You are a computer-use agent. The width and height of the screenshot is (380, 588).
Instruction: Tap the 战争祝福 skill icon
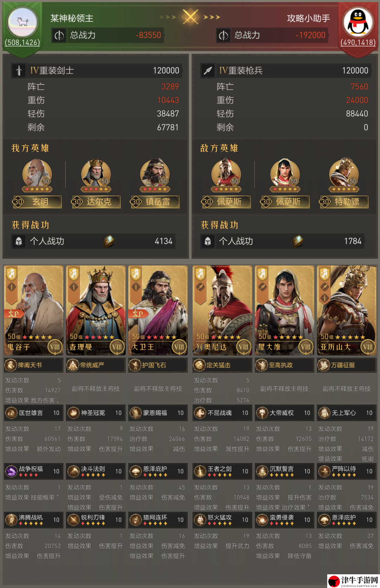[11, 471]
